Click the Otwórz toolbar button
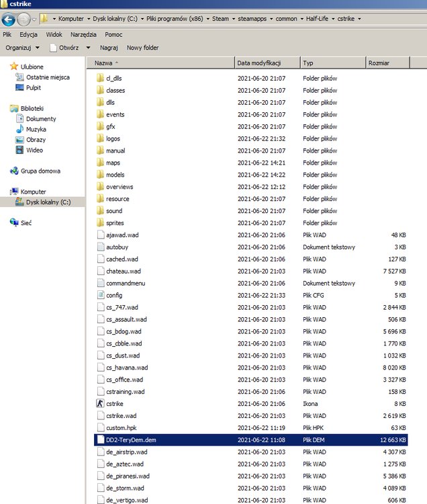 click(64, 48)
